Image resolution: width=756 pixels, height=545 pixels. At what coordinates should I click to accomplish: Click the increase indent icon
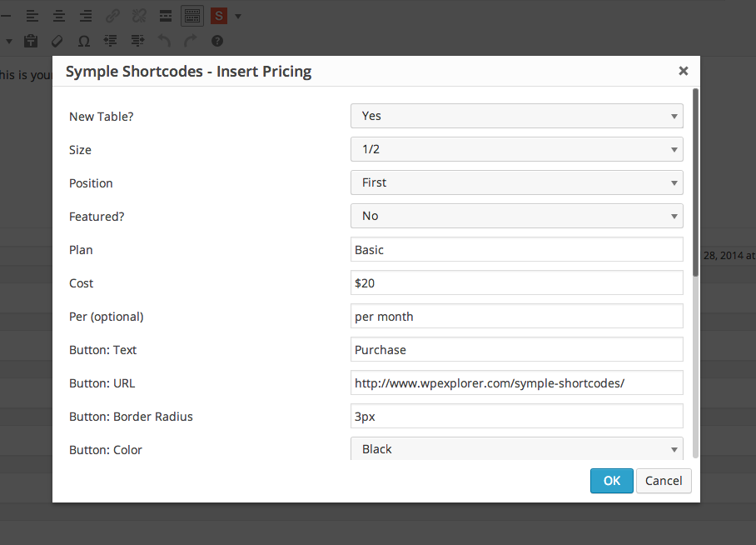pos(137,41)
